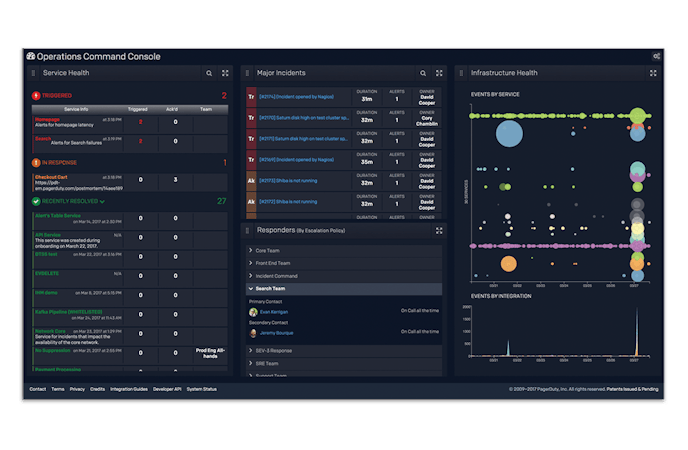
Task: Open incident #2172 Shiba is not running
Action: click(x=288, y=202)
